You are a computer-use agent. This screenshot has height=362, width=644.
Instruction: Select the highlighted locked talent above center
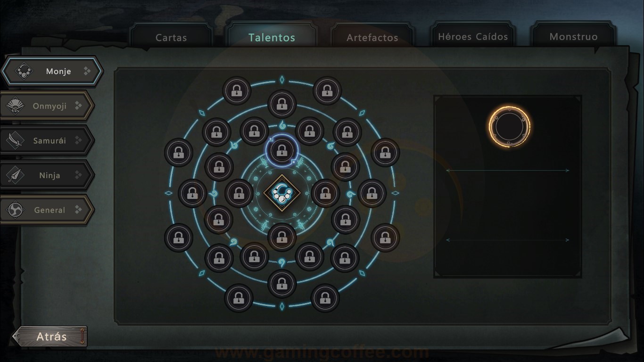coord(282,150)
